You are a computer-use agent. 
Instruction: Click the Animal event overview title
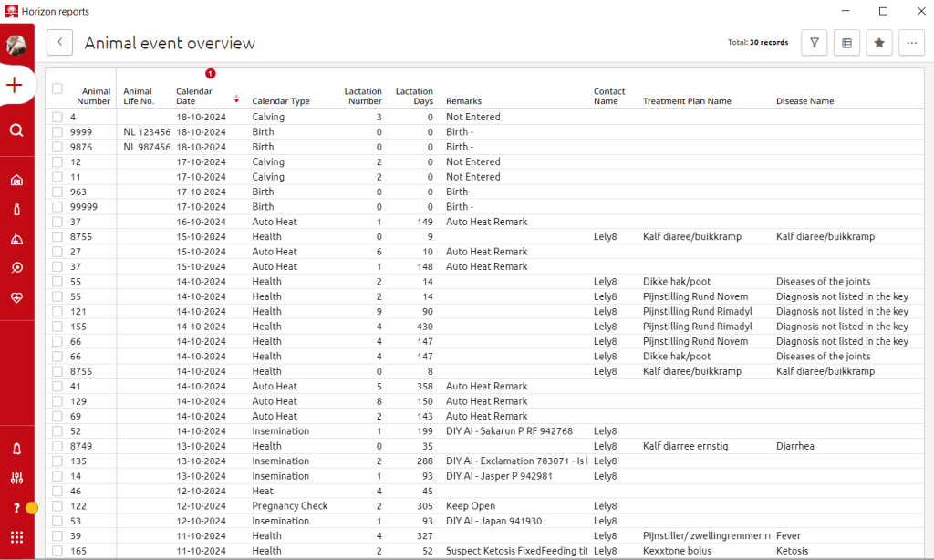pyautogui.click(x=170, y=43)
